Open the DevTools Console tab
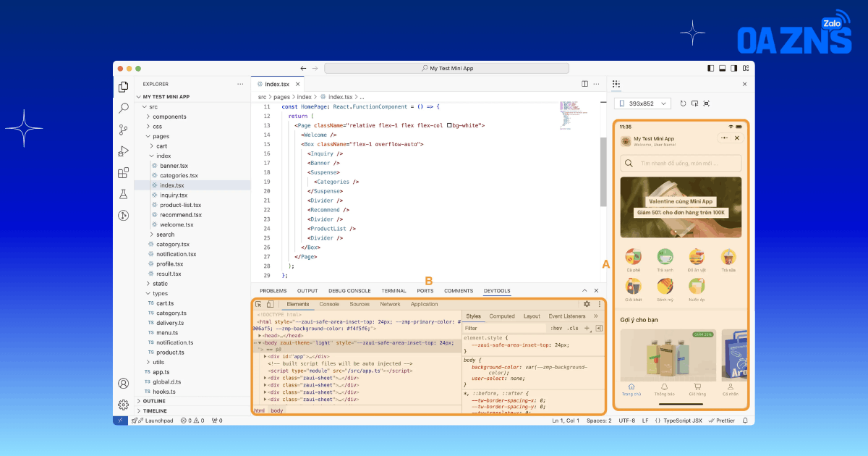Viewport: 868px width, 456px height. 329,305
